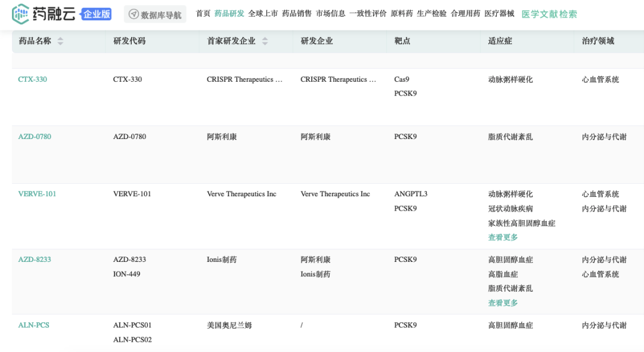
Task: Expand 查看更多 in the AZD-8233 row
Action: click(503, 303)
